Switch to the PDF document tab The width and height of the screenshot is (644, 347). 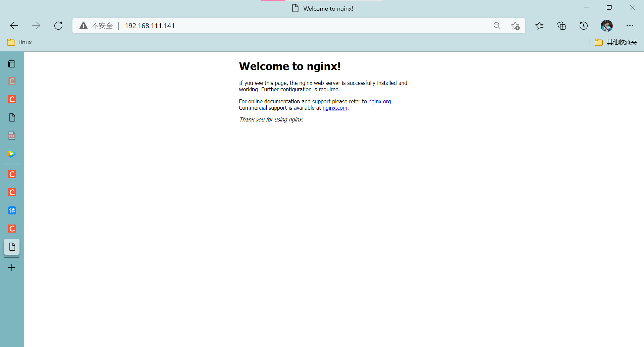[x=12, y=136]
